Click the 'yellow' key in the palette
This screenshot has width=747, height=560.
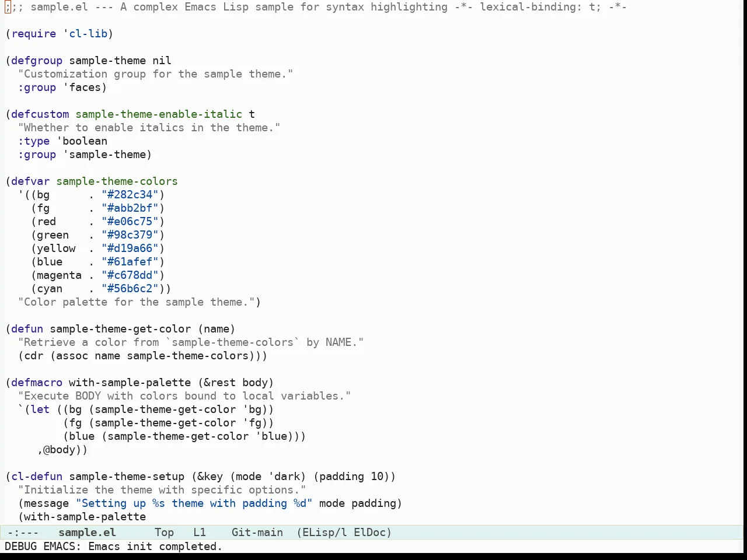[56, 249]
